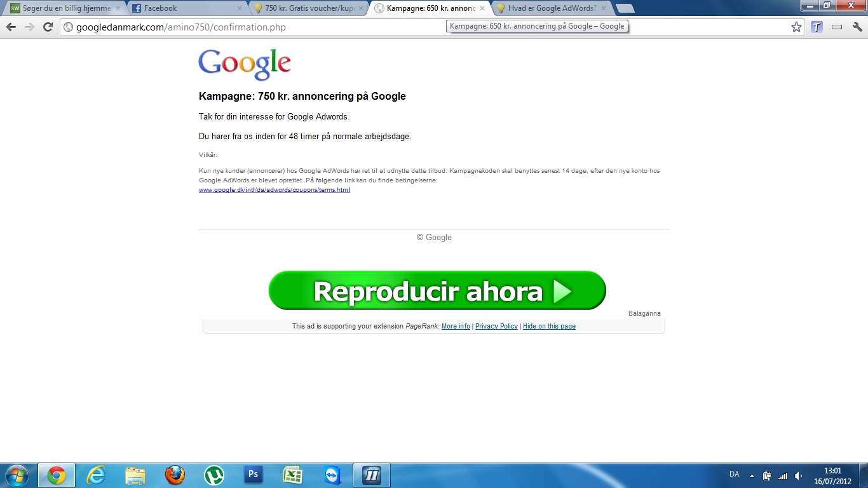Screen dimensions: 868x488
Task: Click the Chrome icon in the taskbar
Action: (x=57, y=475)
